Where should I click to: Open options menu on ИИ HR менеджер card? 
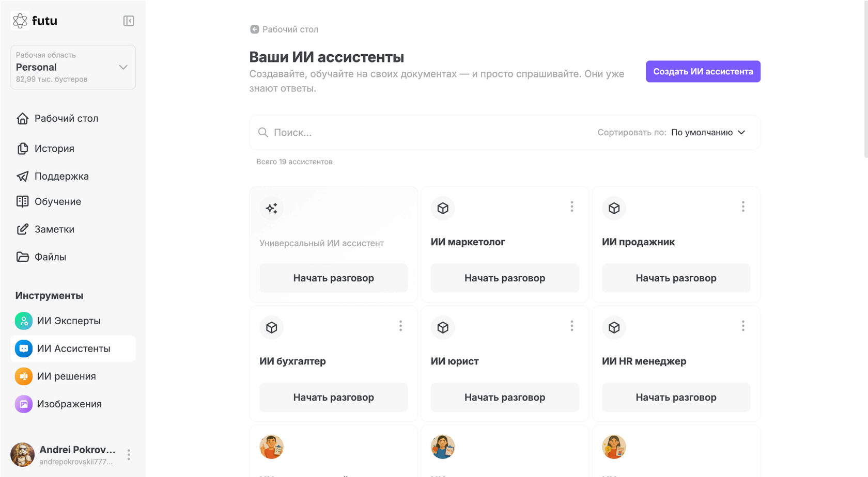[x=743, y=326]
